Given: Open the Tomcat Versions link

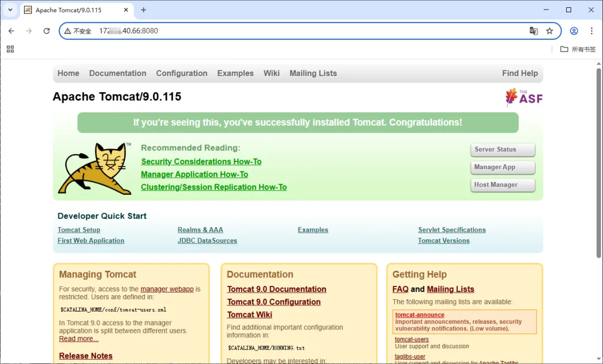Looking at the screenshot, I should 444,240.
